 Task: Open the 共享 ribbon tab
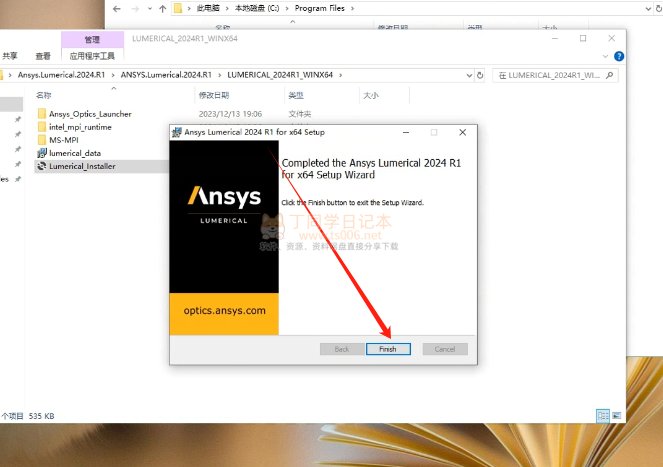coord(9,56)
